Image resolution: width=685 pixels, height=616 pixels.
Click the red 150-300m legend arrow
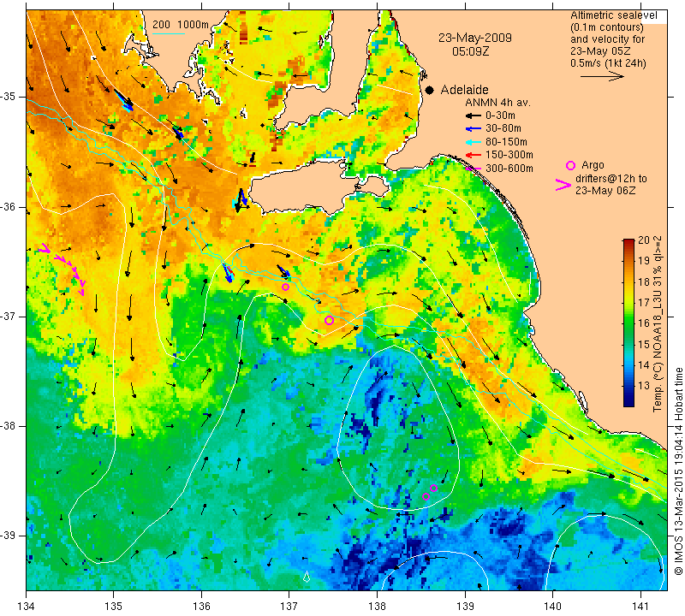[x=473, y=155]
